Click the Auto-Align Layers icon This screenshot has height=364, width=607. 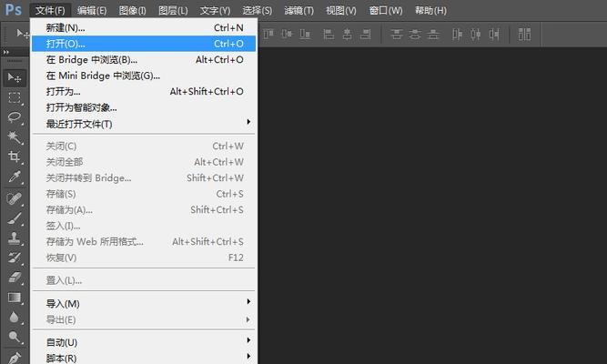click(x=524, y=35)
